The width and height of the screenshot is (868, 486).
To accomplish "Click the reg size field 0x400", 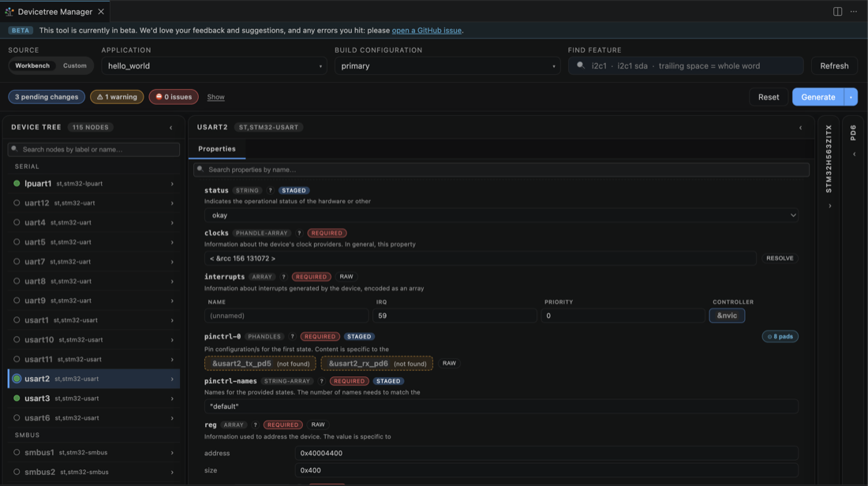I will (546, 470).
